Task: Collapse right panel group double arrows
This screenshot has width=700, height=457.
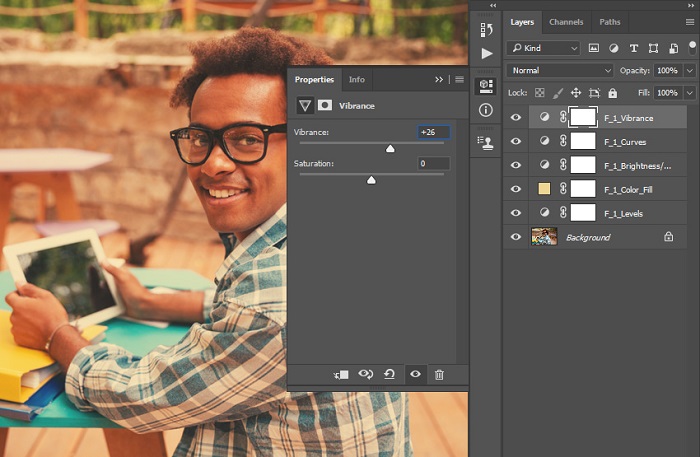Action: coord(691,5)
